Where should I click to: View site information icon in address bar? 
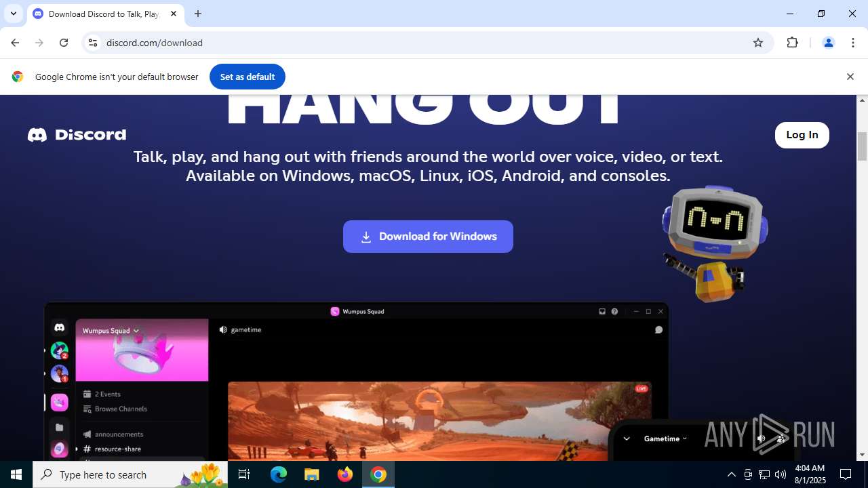[93, 43]
